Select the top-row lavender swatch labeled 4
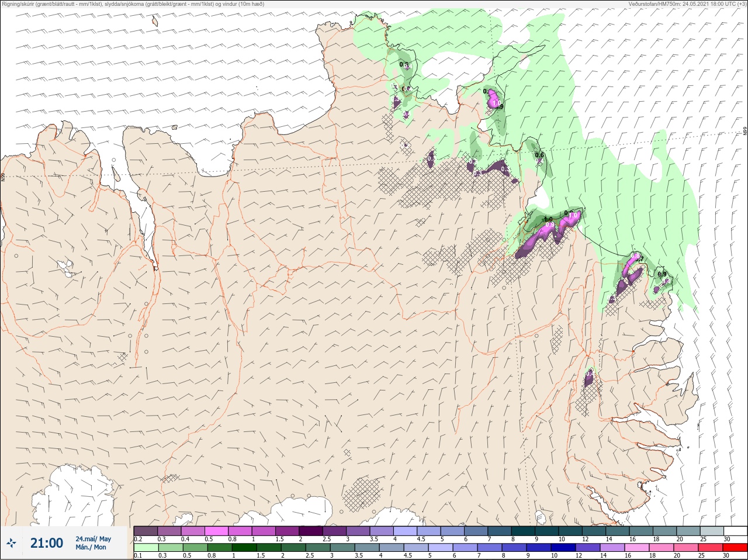The height and width of the screenshot is (560, 748). [405, 531]
